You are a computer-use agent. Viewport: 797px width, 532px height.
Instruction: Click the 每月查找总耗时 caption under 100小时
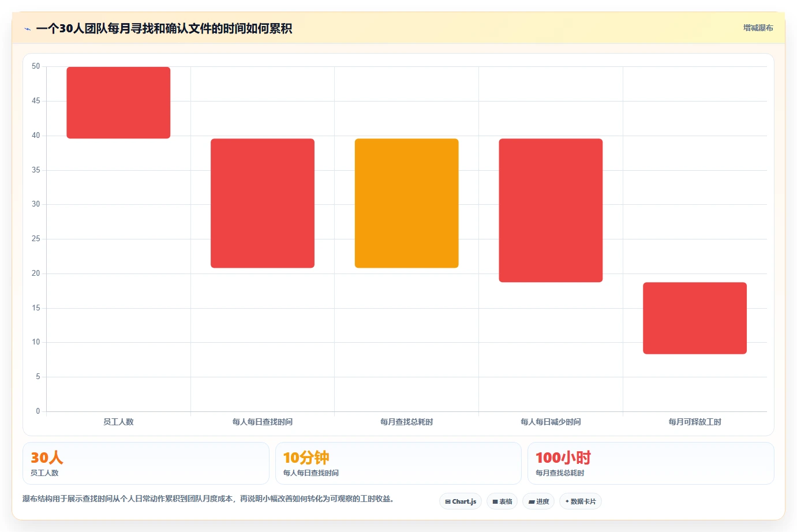(560, 473)
